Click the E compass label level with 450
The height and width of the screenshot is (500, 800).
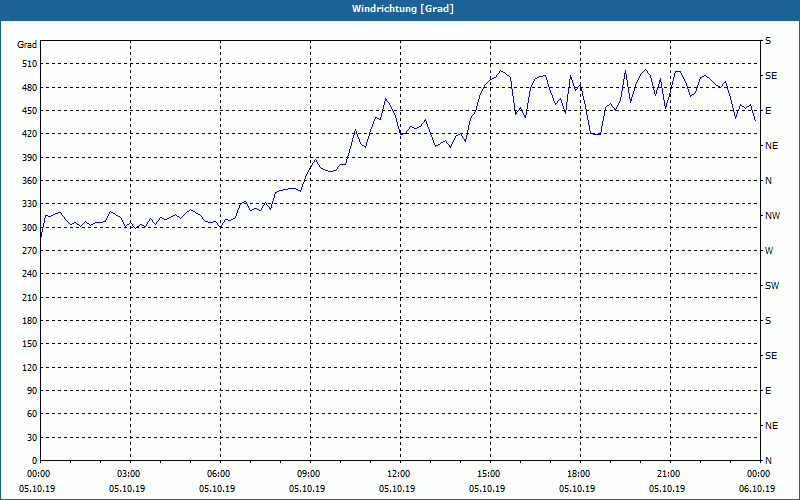pyautogui.click(x=768, y=111)
